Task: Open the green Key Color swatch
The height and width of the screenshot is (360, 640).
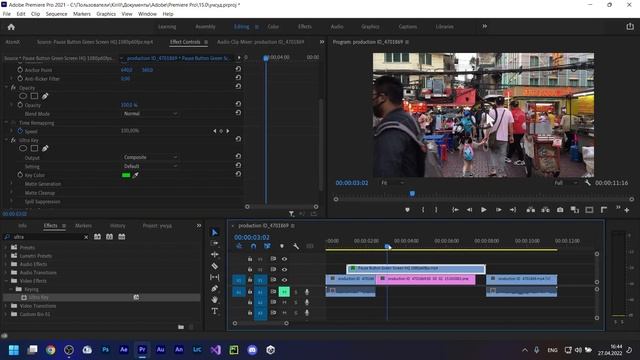Action: (x=126, y=175)
